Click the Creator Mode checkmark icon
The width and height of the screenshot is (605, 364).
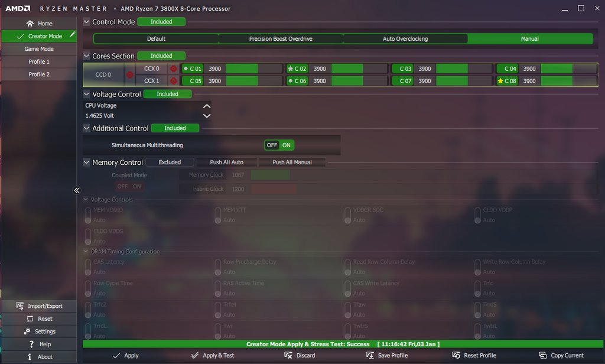click(x=20, y=36)
